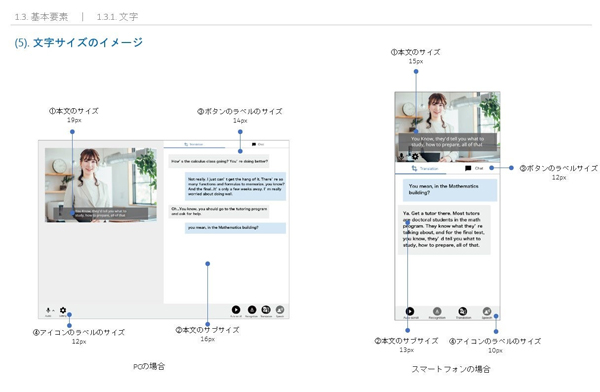The width and height of the screenshot is (600, 392).
Task: Click the Translation icon in smartphone bottom bar
Action: pos(463,311)
